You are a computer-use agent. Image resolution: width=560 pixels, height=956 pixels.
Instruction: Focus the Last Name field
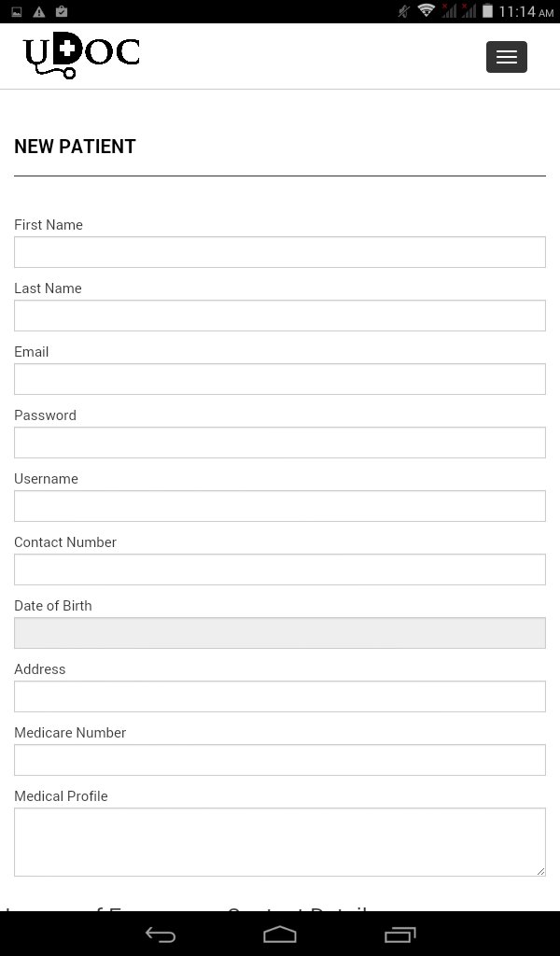click(x=280, y=316)
